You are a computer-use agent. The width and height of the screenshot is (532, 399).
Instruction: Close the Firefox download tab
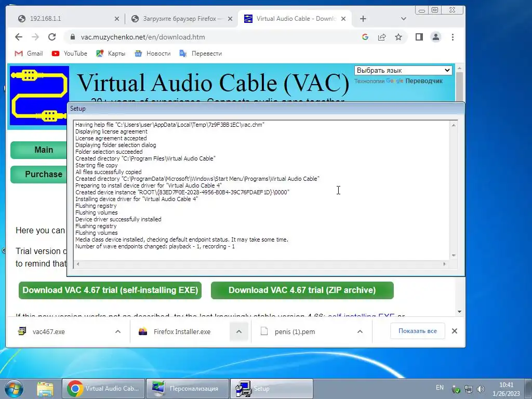[230, 19]
